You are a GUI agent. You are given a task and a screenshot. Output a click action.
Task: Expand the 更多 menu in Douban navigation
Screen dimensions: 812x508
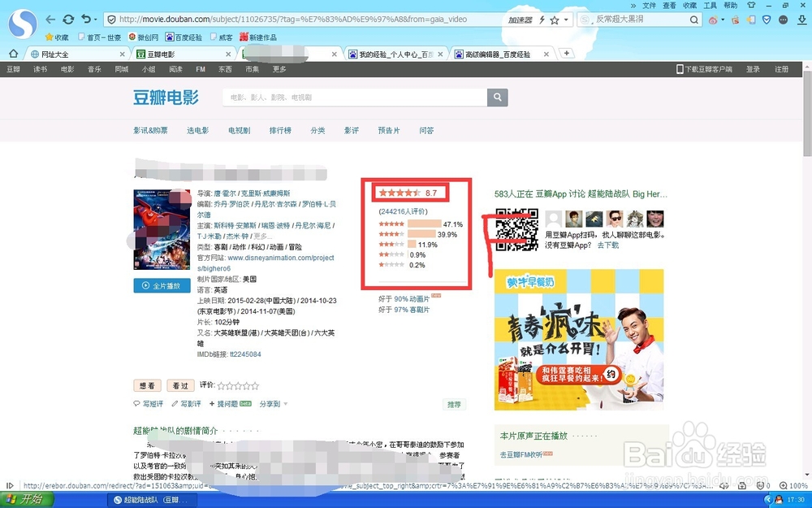pos(279,69)
